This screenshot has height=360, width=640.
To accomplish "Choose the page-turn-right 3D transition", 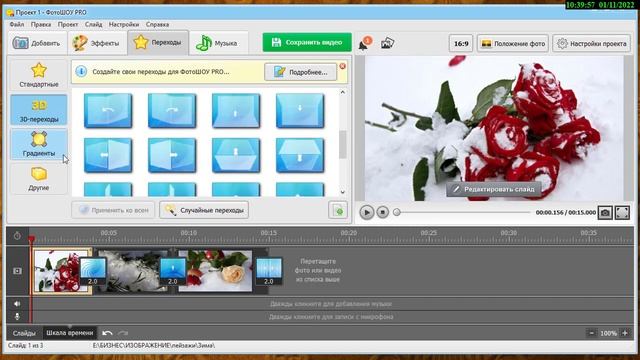I will tap(172, 111).
